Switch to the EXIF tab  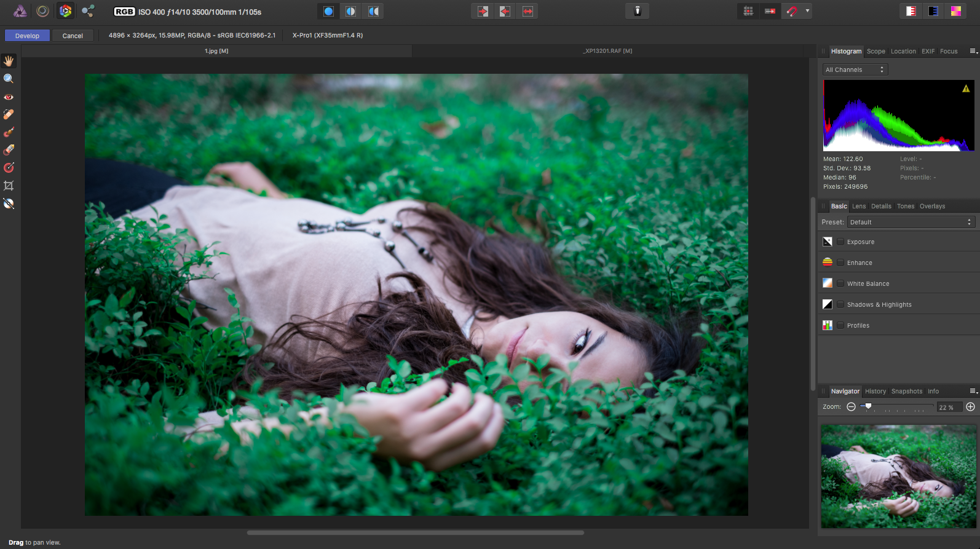(928, 51)
